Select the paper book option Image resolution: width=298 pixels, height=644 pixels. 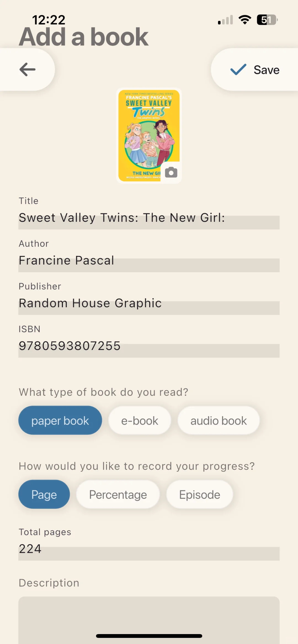click(60, 421)
